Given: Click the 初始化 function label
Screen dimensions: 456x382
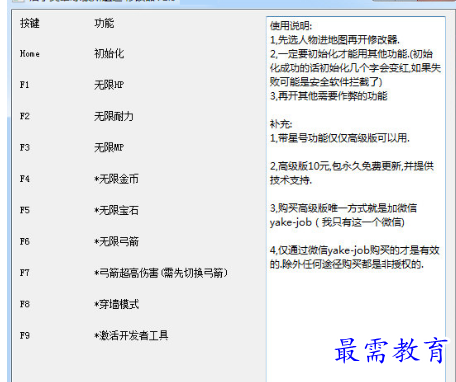Looking at the screenshot, I should (x=109, y=54).
